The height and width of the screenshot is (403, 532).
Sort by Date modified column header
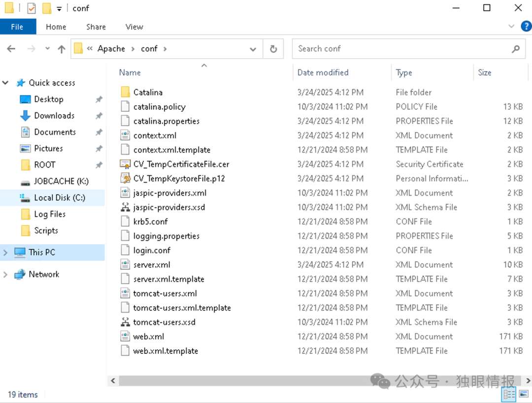pos(342,72)
